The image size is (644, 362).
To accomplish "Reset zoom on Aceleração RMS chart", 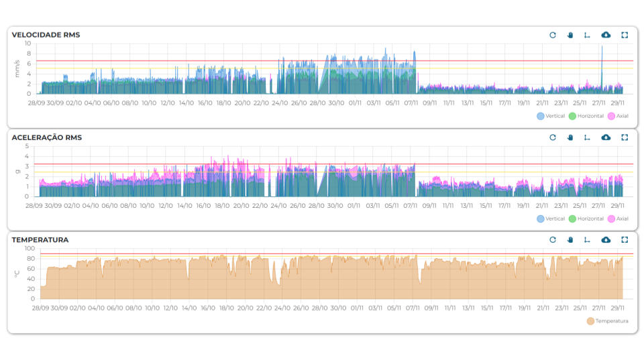I will tap(553, 137).
